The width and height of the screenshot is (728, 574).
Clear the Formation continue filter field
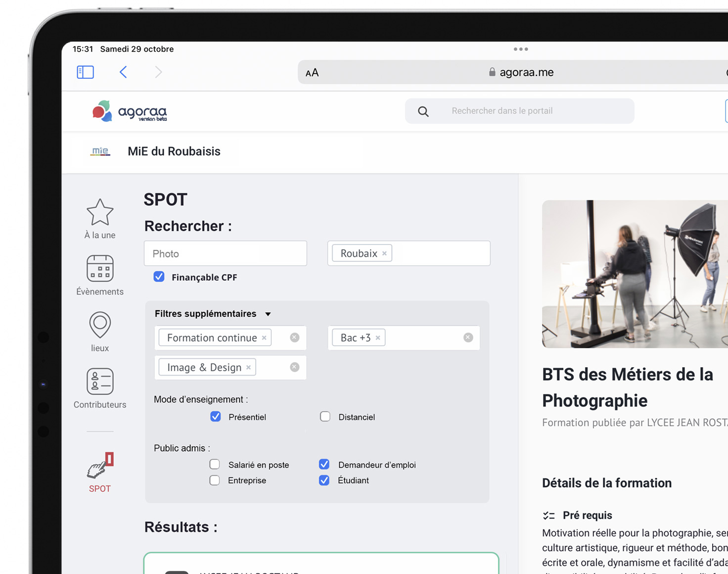[295, 337]
